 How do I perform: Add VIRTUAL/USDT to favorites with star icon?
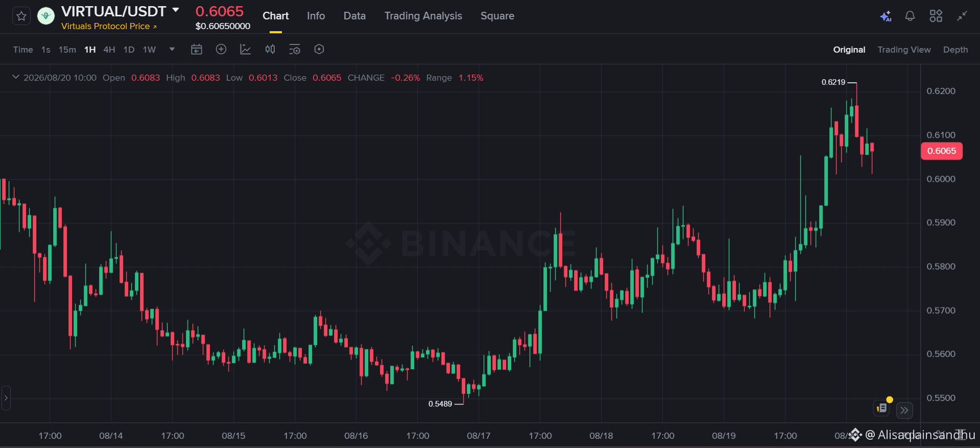coord(21,16)
